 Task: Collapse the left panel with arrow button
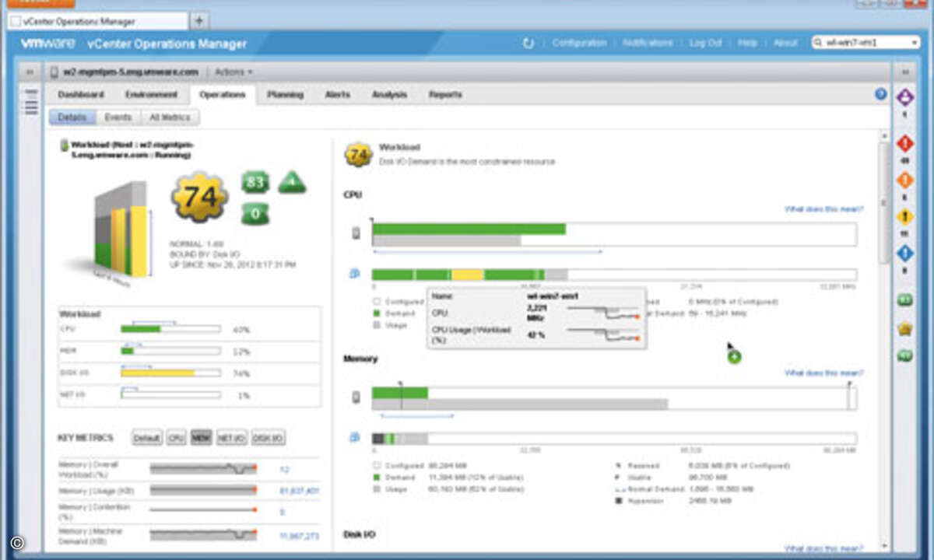30,72
